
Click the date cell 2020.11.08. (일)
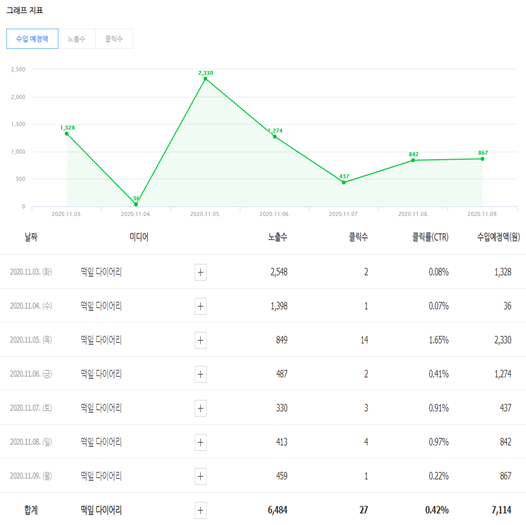tap(31, 442)
